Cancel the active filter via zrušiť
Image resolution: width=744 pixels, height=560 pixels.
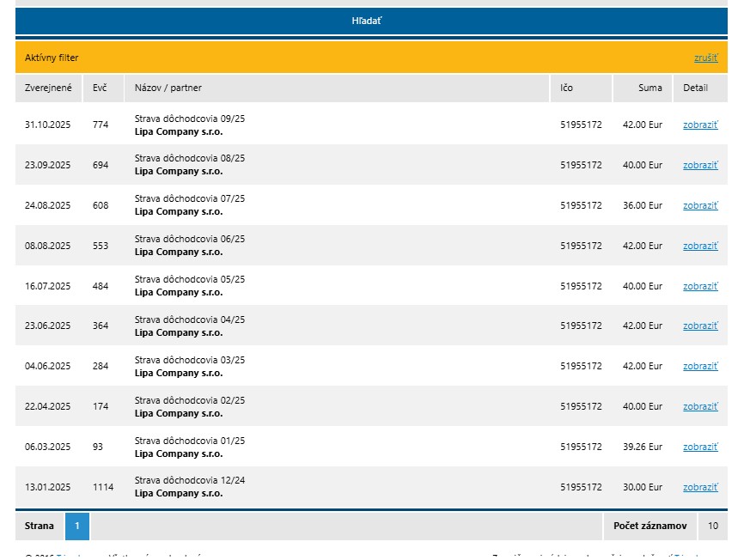(705, 58)
